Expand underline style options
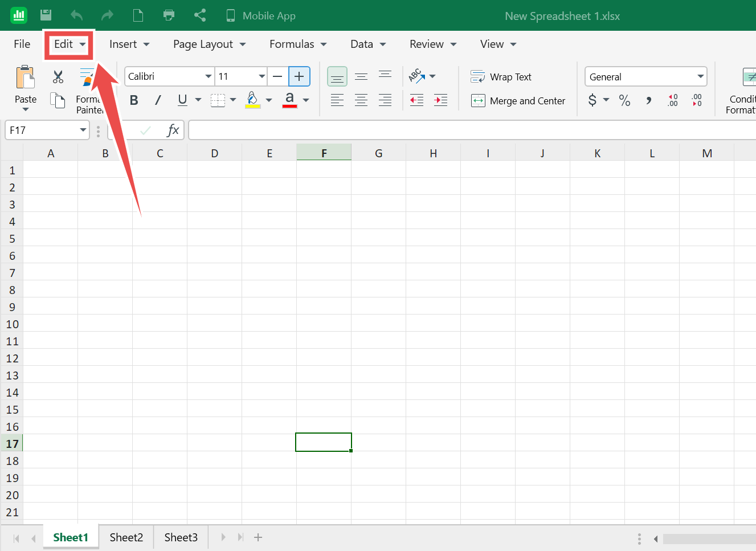Image resolution: width=756 pixels, height=551 pixels. point(198,100)
